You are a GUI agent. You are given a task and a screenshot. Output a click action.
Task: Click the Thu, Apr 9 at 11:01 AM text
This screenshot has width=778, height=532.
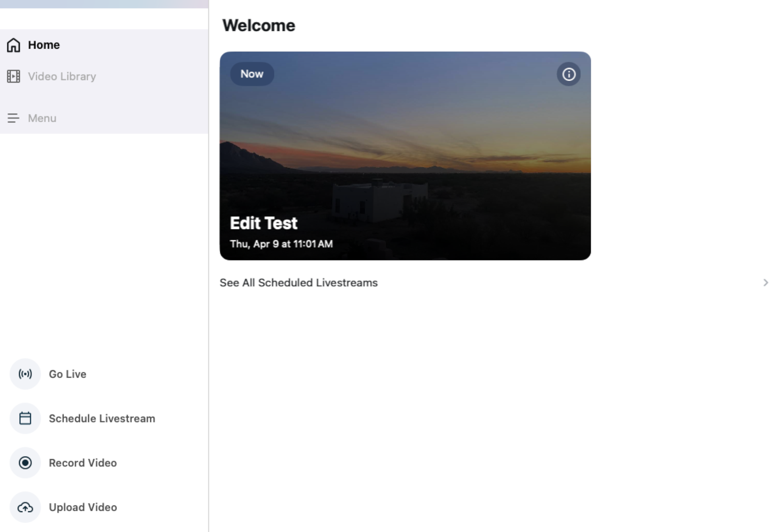point(281,244)
